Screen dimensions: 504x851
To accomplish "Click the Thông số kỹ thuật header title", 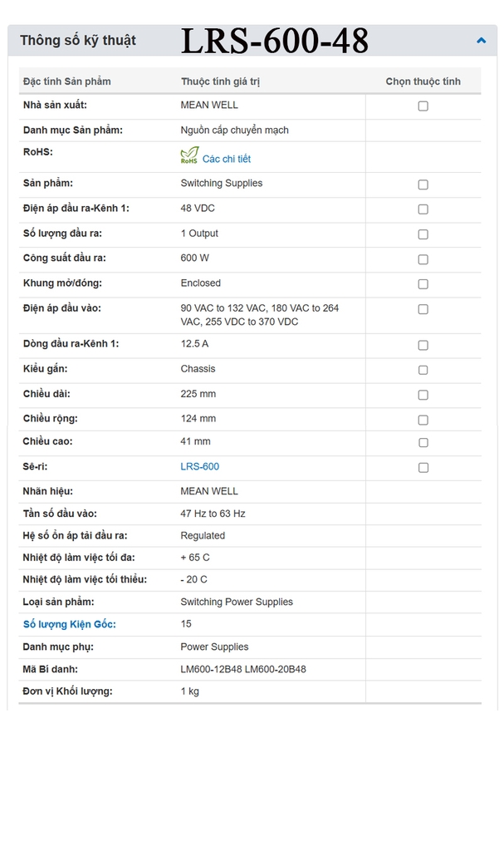I will click(x=78, y=40).
